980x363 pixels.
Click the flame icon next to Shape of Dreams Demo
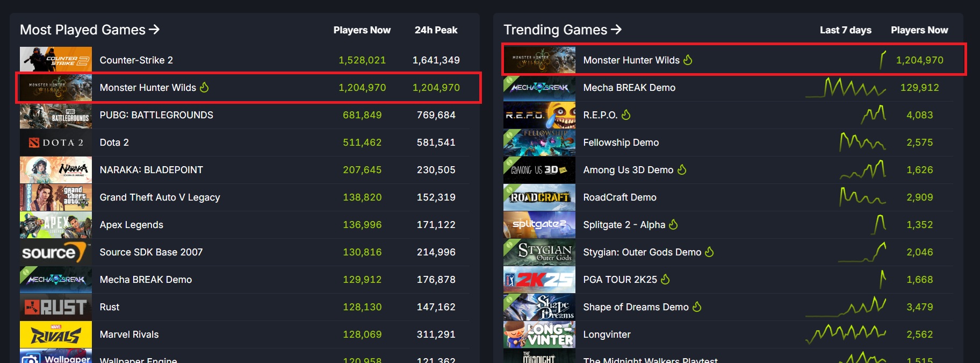pos(697,307)
